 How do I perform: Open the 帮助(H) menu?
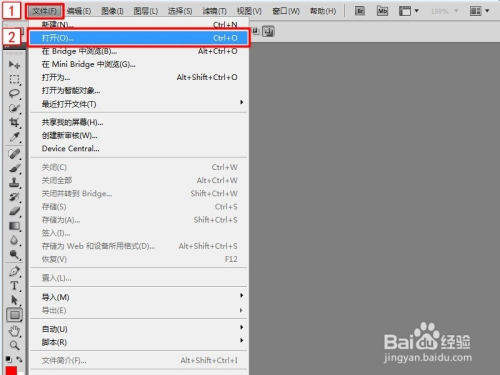coord(323,11)
